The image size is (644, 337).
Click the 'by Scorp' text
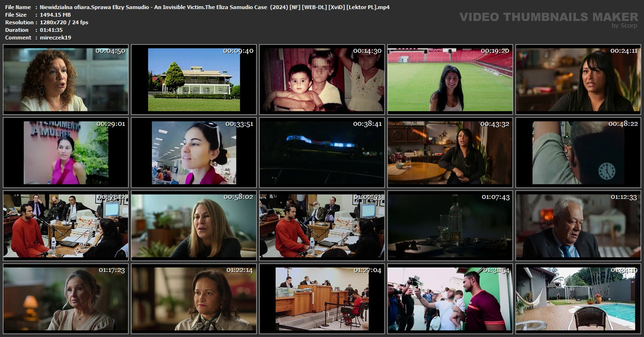pyautogui.click(x=625, y=26)
